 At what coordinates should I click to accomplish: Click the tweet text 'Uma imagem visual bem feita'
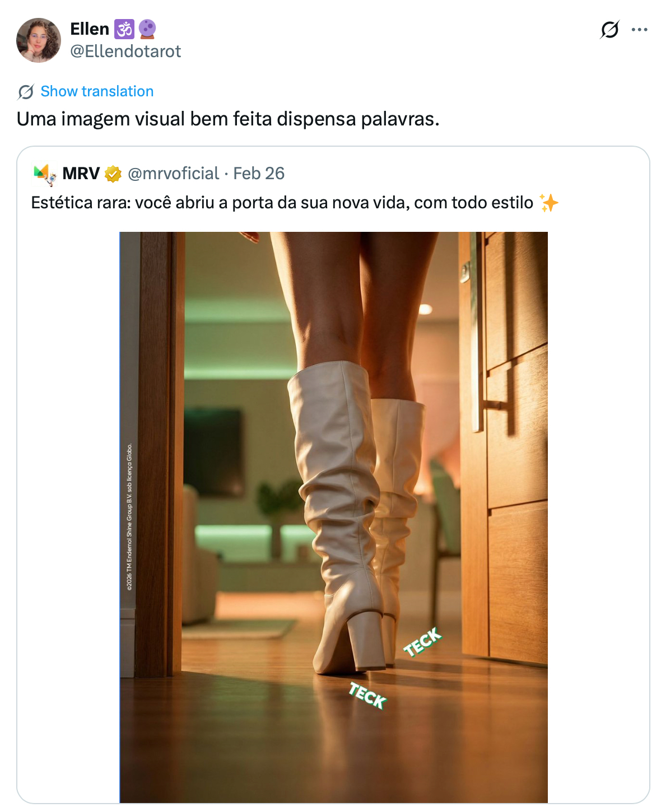(228, 119)
